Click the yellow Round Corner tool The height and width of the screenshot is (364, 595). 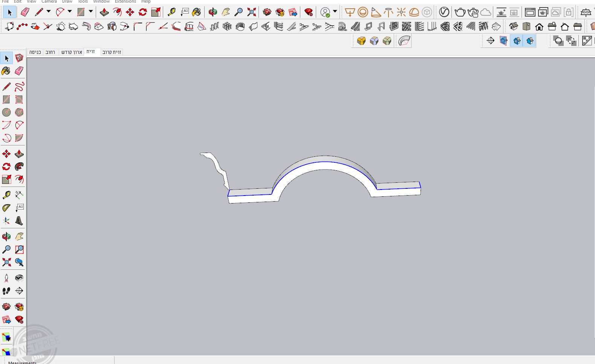pyautogui.click(x=361, y=41)
